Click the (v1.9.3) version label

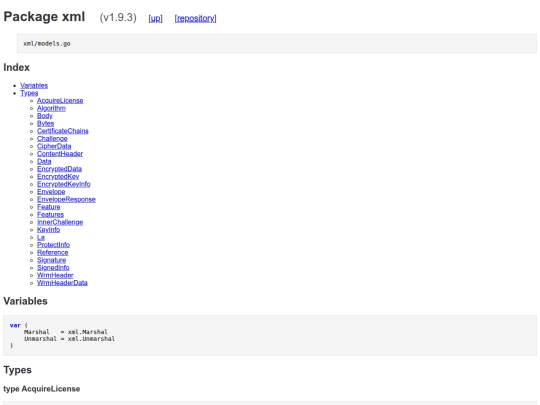(118, 18)
